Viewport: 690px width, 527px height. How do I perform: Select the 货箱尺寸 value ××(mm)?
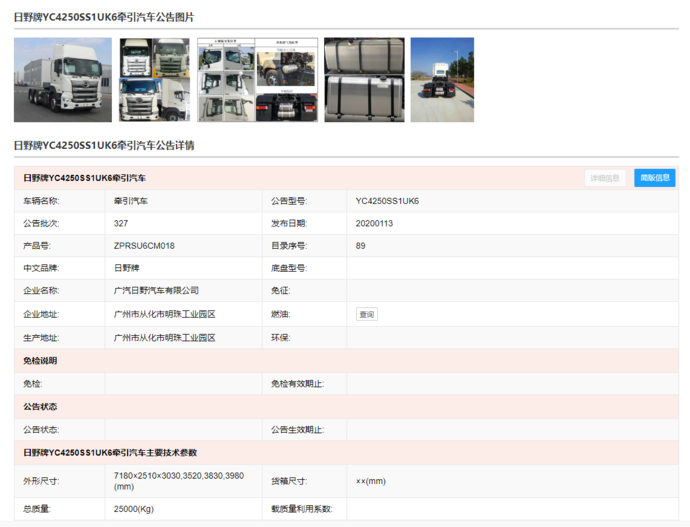coord(371,481)
